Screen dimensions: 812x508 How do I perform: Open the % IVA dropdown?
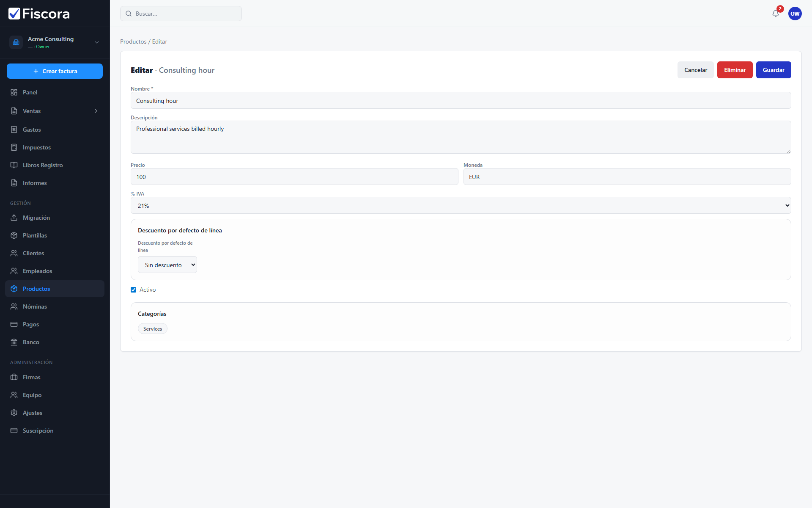(x=461, y=205)
